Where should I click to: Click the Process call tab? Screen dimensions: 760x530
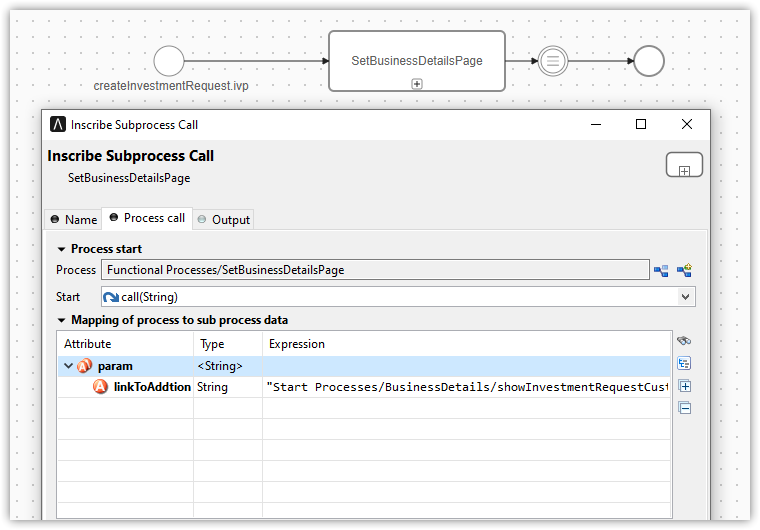147,218
